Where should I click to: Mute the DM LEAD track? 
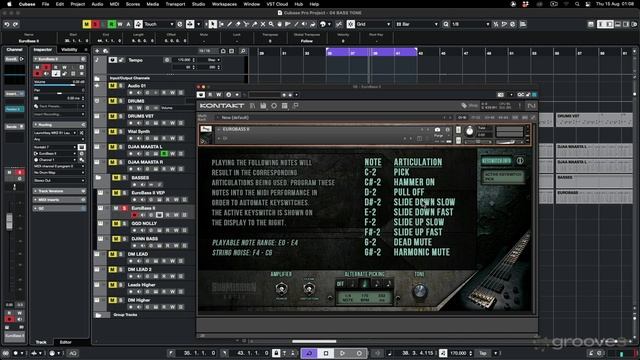[x=112, y=254]
